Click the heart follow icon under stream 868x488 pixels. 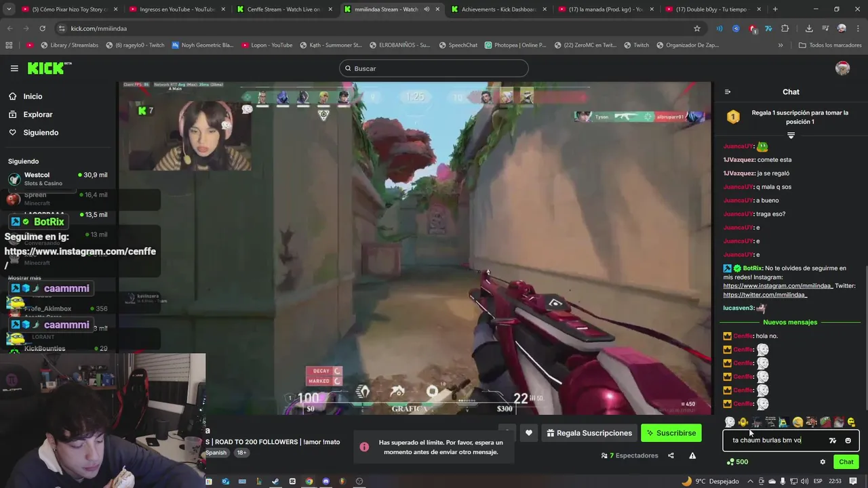click(x=529, y=433)
